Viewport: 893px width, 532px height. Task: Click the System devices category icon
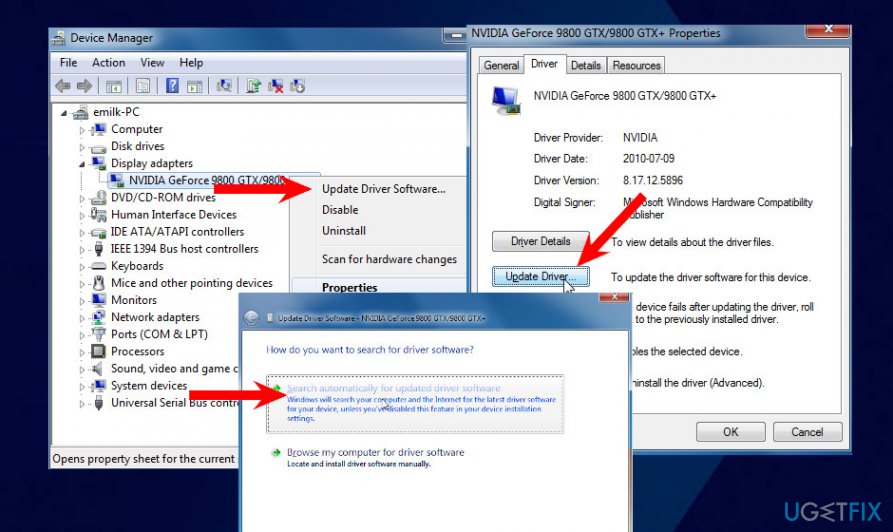pos(99,386)
